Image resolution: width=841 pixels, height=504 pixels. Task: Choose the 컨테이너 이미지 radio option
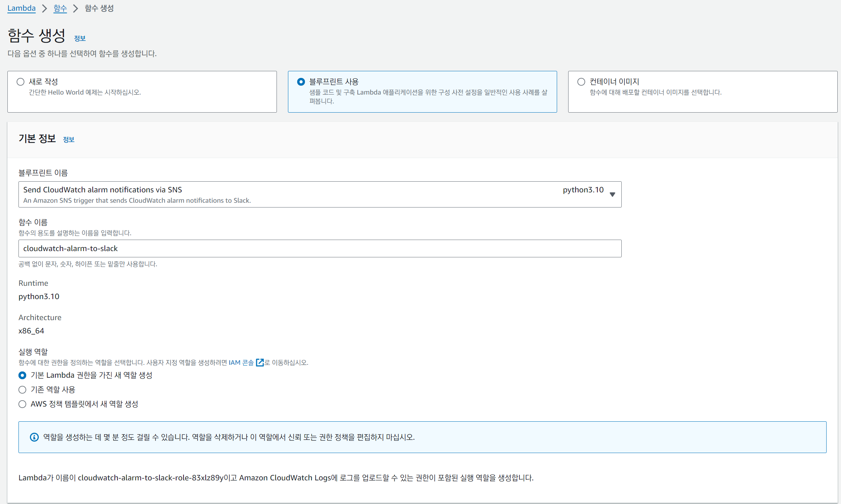(x=581, y=82)
